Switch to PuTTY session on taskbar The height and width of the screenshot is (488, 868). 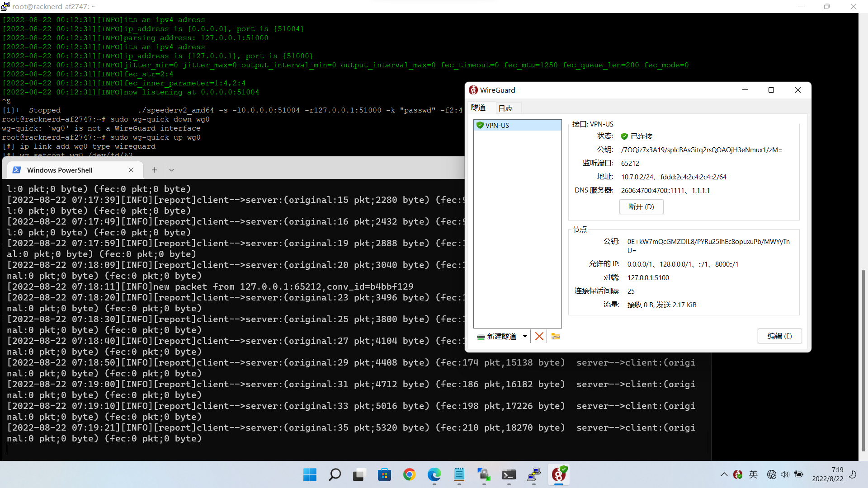[x=533, y=474]
